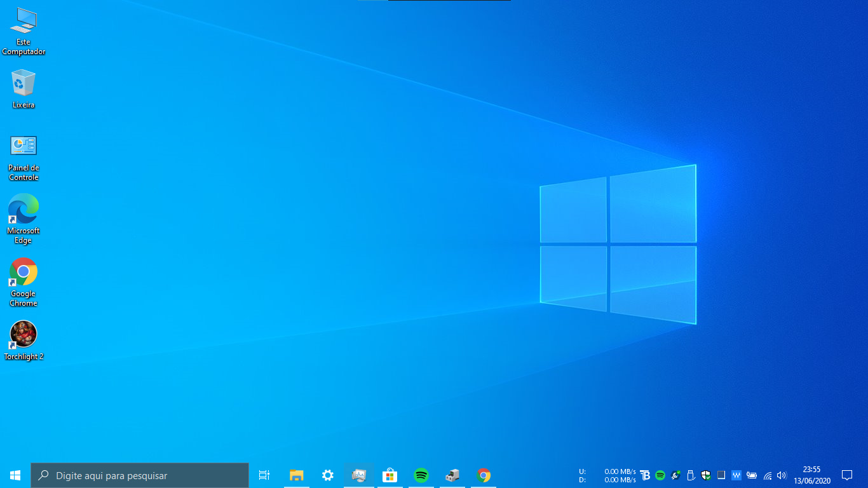Open Windows Security shield tray icon
The width and height of the screenshot is (868, 488).
706,475
